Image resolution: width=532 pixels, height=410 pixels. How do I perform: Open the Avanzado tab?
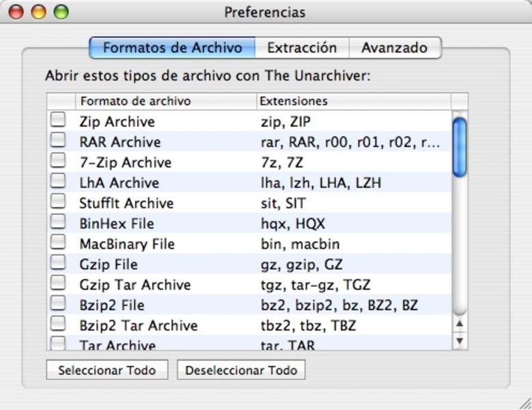pyautogui.click(x=394, y=48)
